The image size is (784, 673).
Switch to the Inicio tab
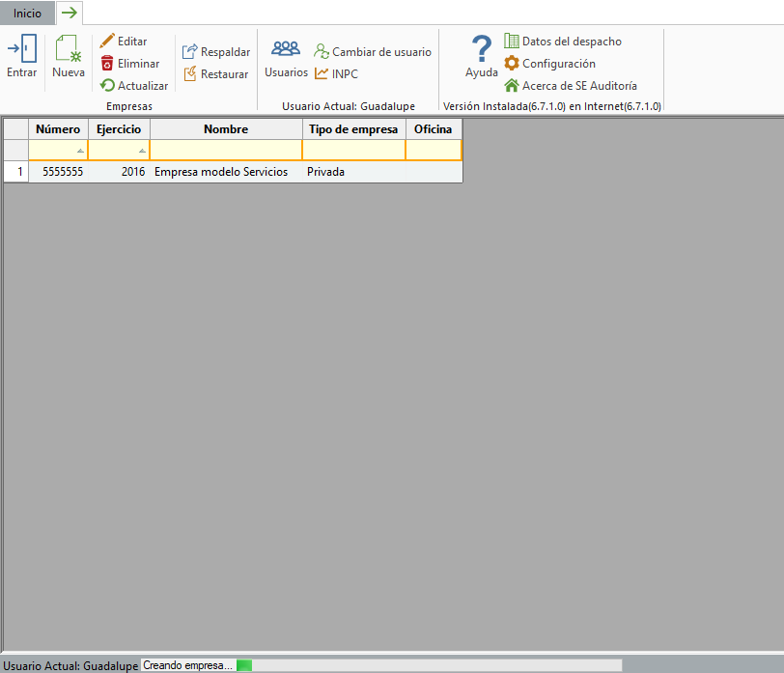[x=27, y=14]
